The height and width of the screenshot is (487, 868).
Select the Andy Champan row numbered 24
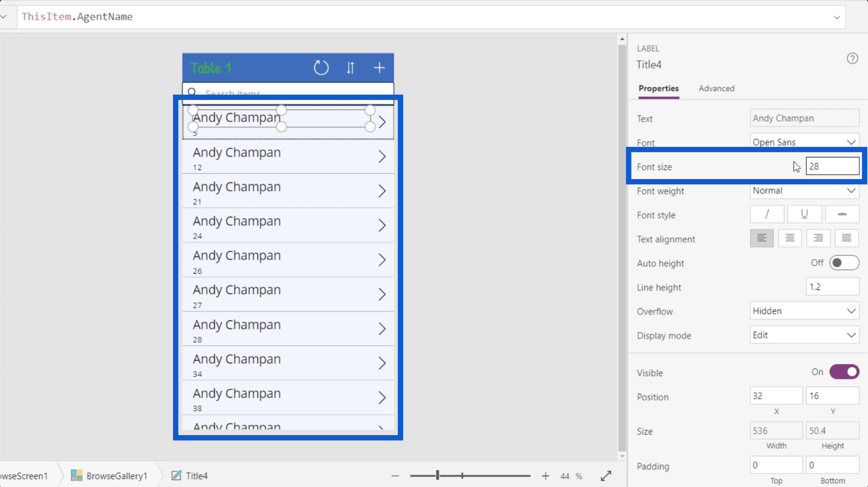coord(288,225)
